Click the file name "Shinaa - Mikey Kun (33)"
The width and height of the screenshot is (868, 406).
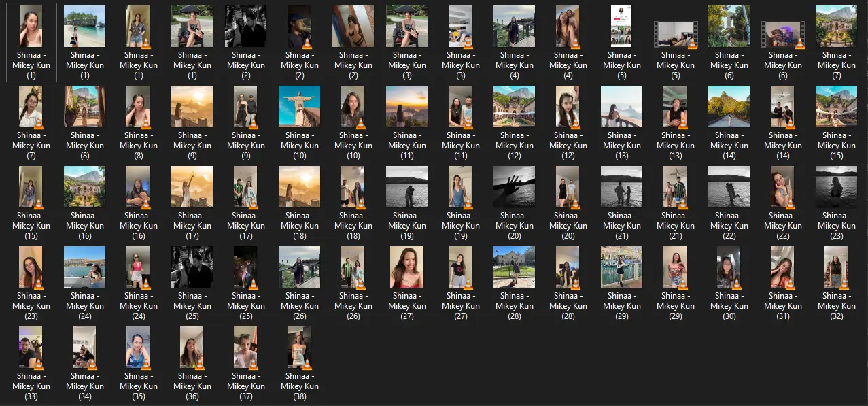click(31, 386)
